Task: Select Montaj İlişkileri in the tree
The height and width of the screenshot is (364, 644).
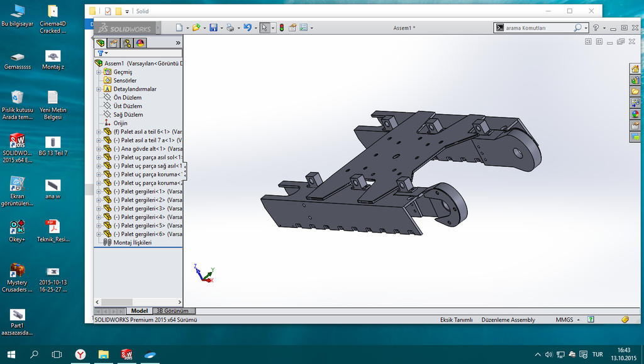Action: [132, 242]
